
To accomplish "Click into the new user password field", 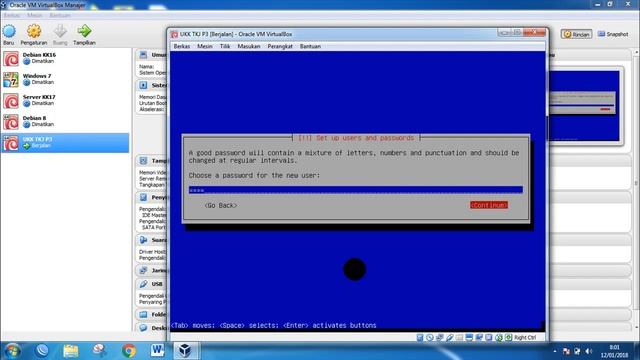I will pyautogui.click(x=356, y=190).
